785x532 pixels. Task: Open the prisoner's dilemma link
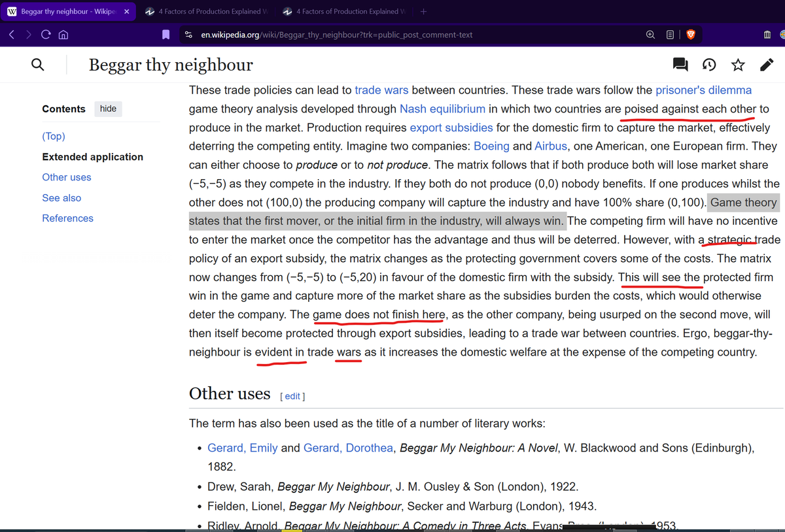click(x=703, y=90)
